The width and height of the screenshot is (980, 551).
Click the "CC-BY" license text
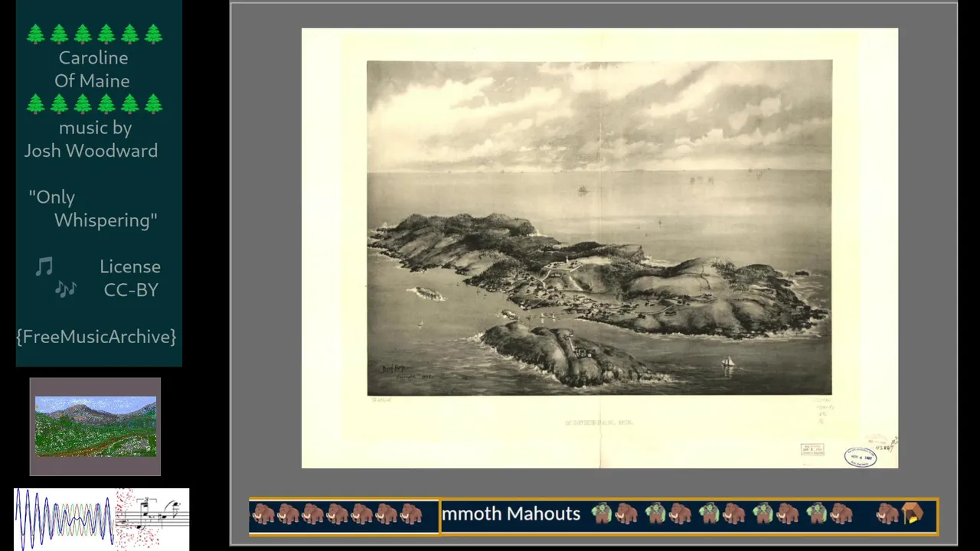131,290
